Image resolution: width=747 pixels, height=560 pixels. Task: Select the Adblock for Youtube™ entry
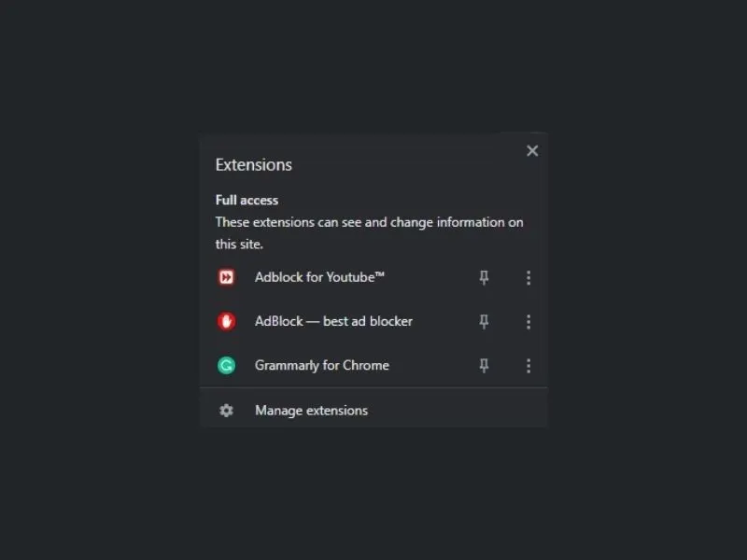[319, 277]
